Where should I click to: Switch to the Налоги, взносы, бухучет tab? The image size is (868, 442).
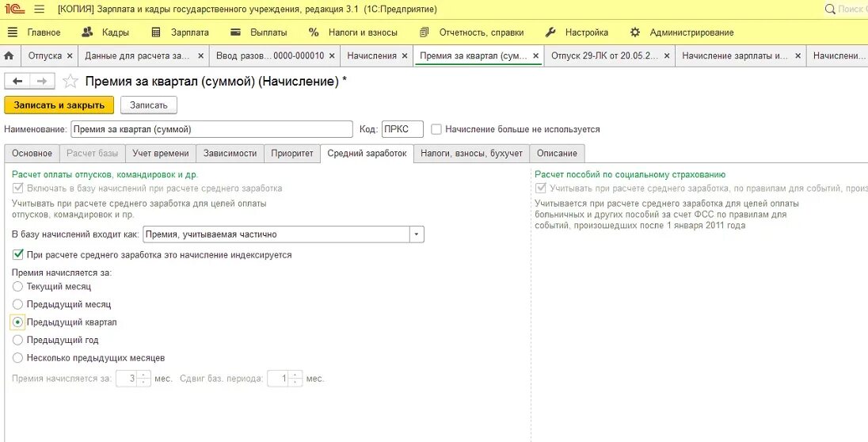pos(472,154)
